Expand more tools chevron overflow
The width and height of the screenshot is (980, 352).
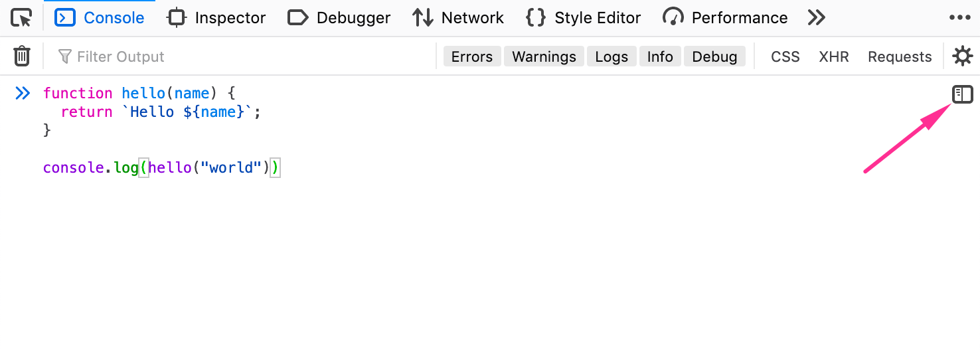coord(817,18)
